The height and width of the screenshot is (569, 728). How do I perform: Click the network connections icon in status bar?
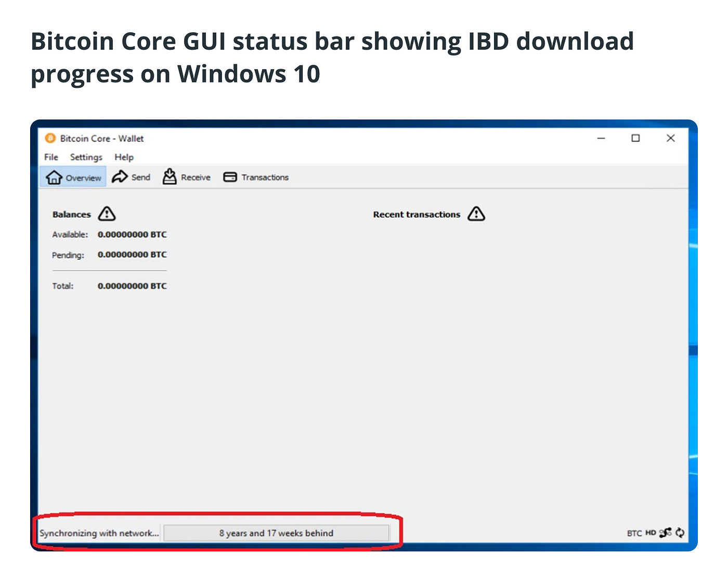click(x=666, y=533)
